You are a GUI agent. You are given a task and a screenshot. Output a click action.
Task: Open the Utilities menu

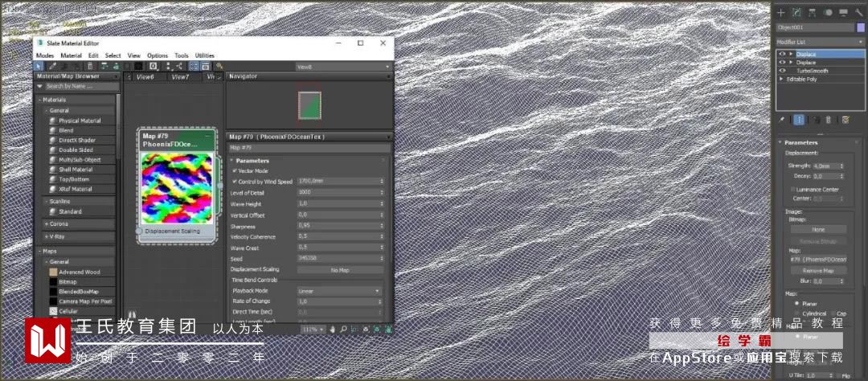point(204,55)
